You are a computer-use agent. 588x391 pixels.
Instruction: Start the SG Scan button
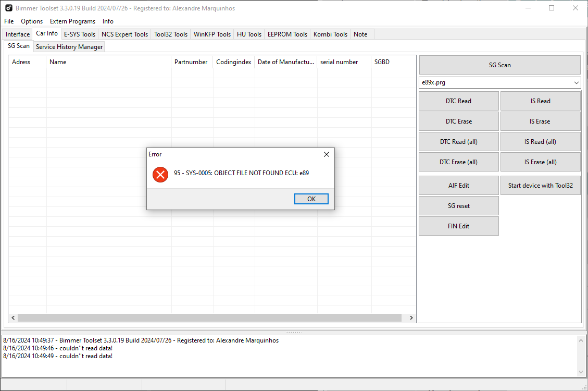click(x=500, y=65)
